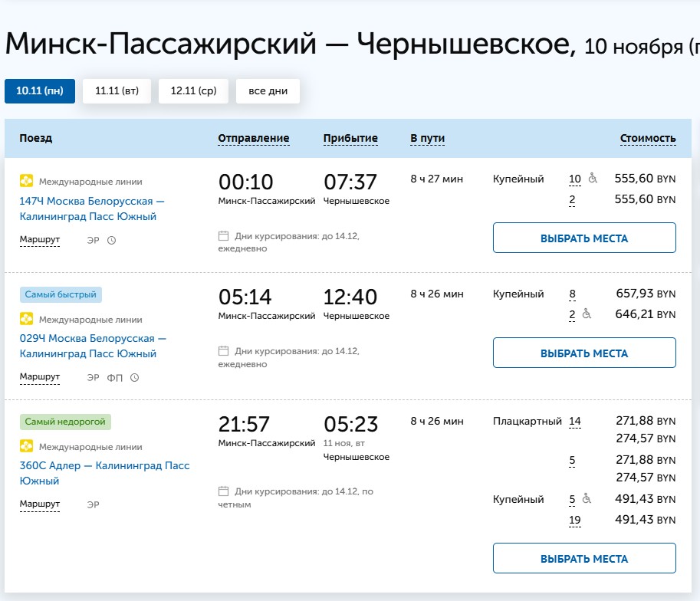This screenshot has height=601, width=700.
Task: Click the calendar icon near train 360С running days
Action: (223, 491)
